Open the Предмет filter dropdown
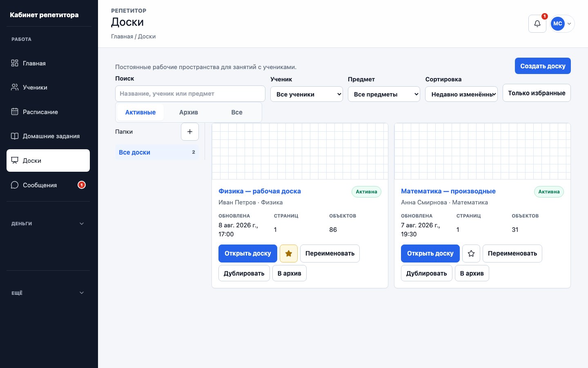 coord(384,94)
